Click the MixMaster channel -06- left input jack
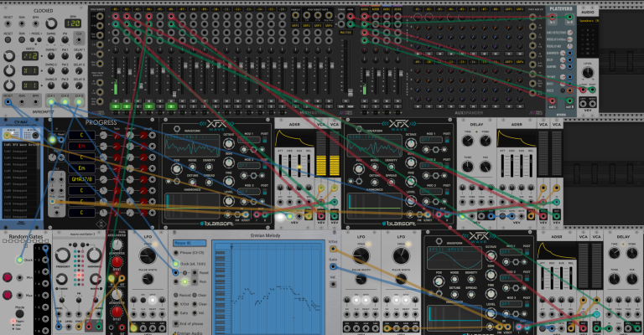644x335 pixels. [171, 17]
